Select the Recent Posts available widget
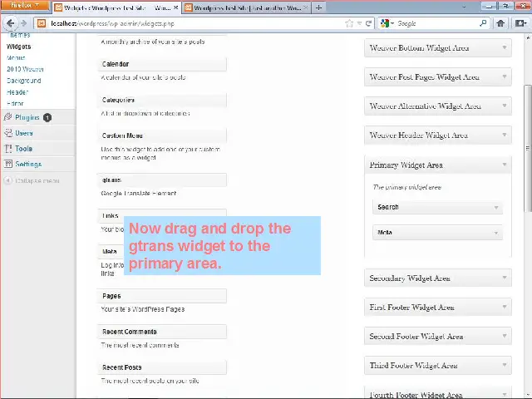The height and width of the screenshot is (399, 532). click(x=162, y=367)
